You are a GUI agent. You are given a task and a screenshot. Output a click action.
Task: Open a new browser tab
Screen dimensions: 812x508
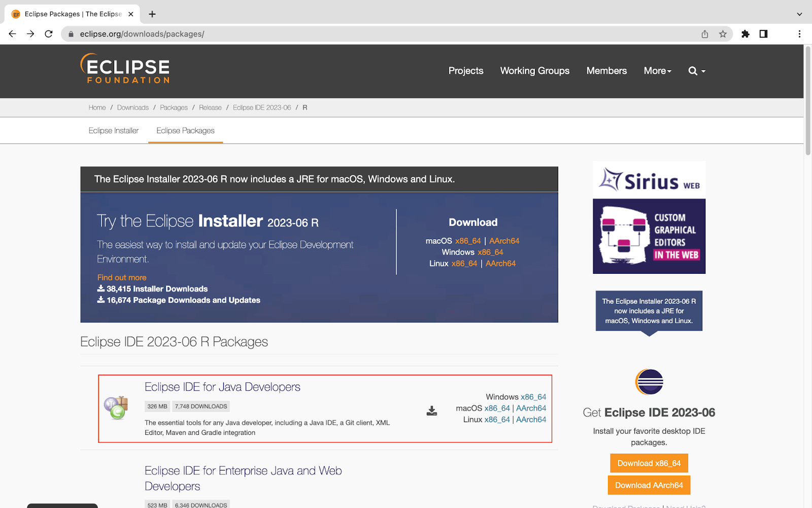click(152, 14)
